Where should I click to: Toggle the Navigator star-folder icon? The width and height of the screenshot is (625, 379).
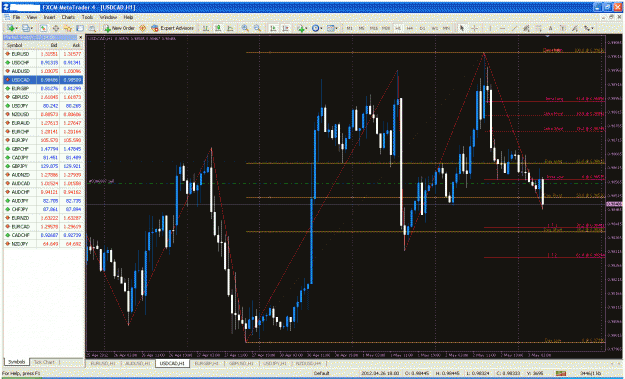coord(67,28)
